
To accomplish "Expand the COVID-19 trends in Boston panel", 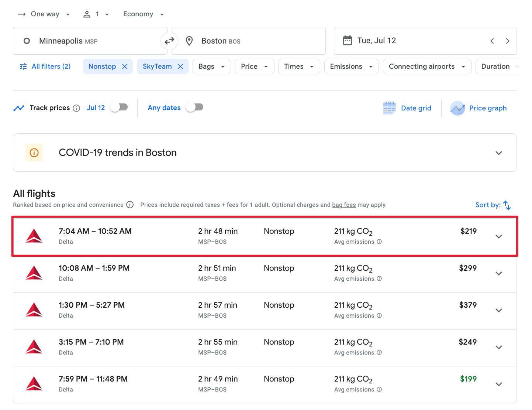I will (499, 153).
